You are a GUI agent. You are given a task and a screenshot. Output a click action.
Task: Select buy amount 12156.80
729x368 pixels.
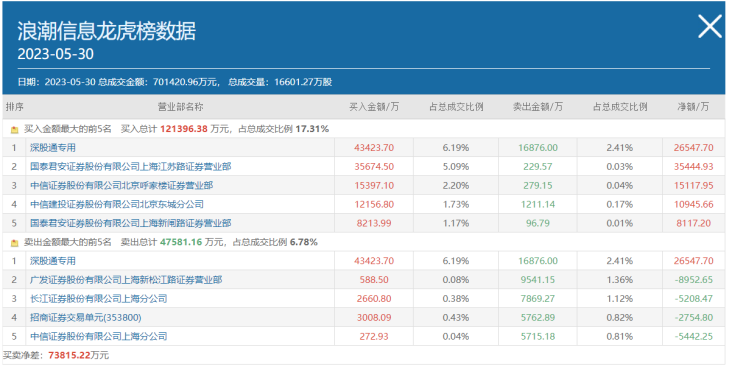coord(374,204)
